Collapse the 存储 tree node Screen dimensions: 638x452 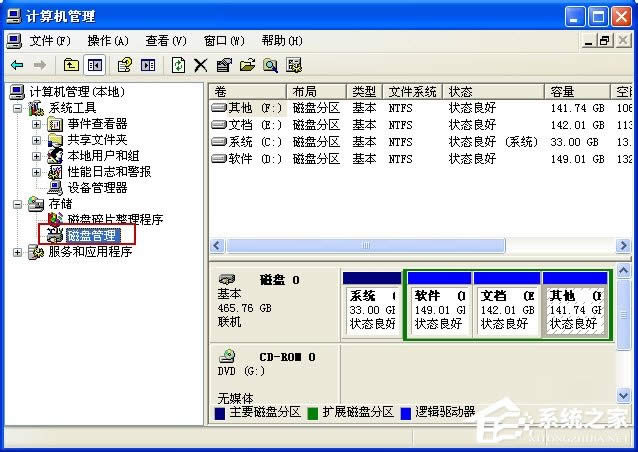[17, 204]
